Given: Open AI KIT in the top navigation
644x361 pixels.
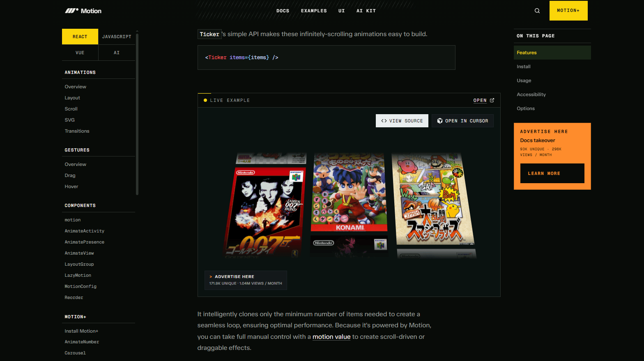Looking at the screenshot, I should tap(366, 11).
